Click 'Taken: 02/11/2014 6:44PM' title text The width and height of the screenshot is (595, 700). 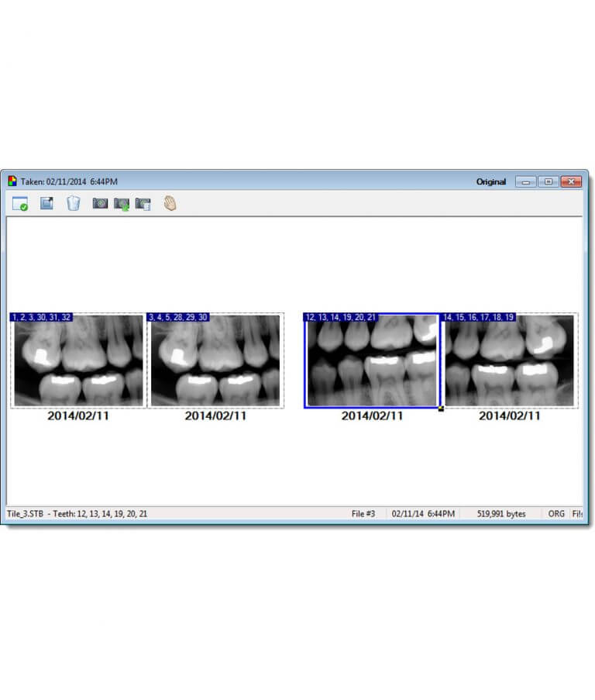point(69,181)
